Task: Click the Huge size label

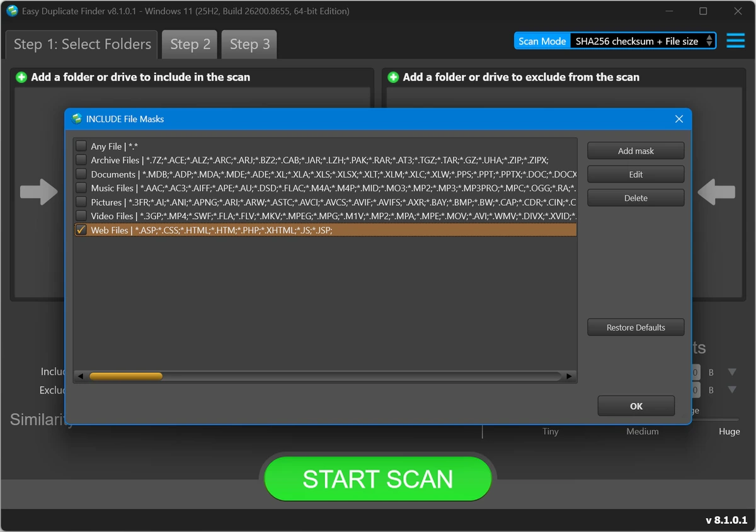Action: 730,431
